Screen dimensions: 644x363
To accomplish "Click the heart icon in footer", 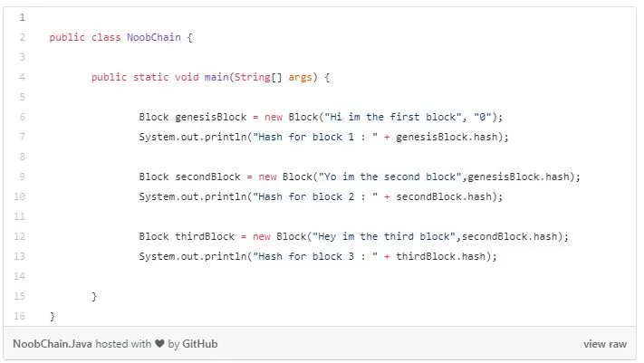I will (x=159, y=344).
